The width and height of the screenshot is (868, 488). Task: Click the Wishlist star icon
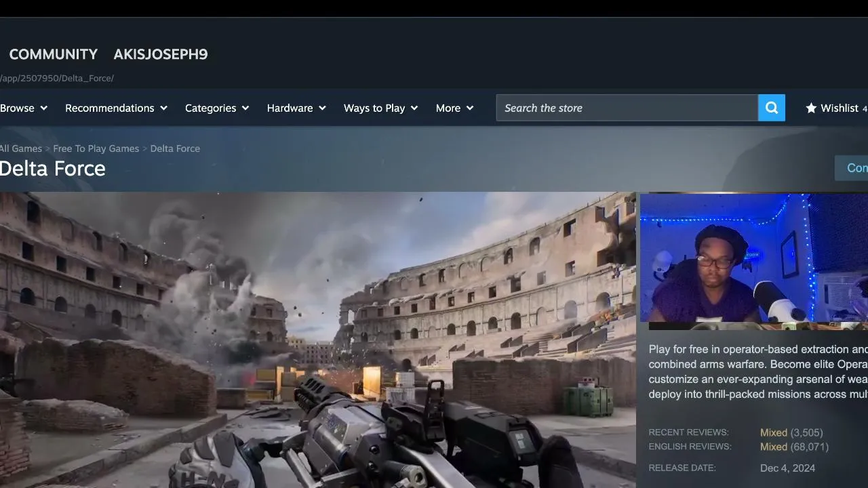point(811,108)
